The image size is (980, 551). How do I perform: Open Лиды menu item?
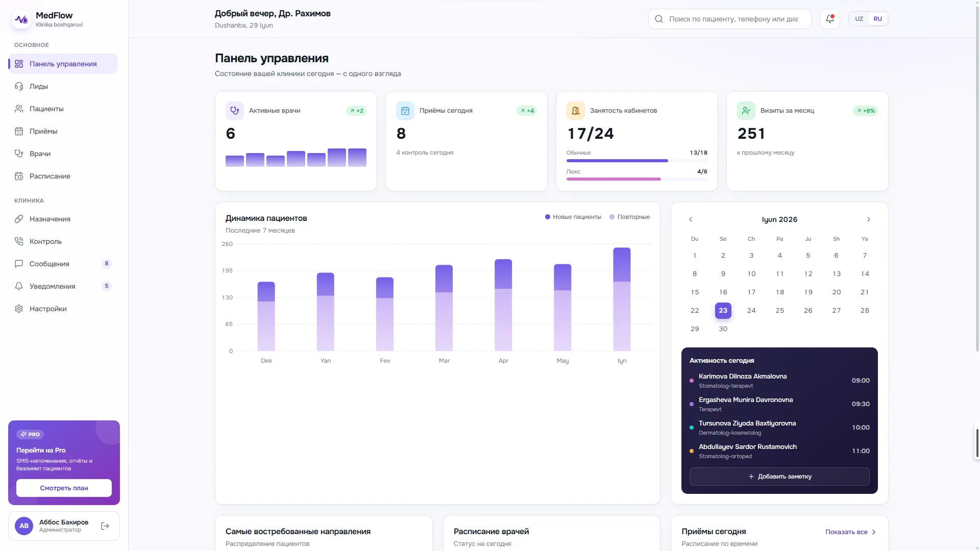pos(63,86)
